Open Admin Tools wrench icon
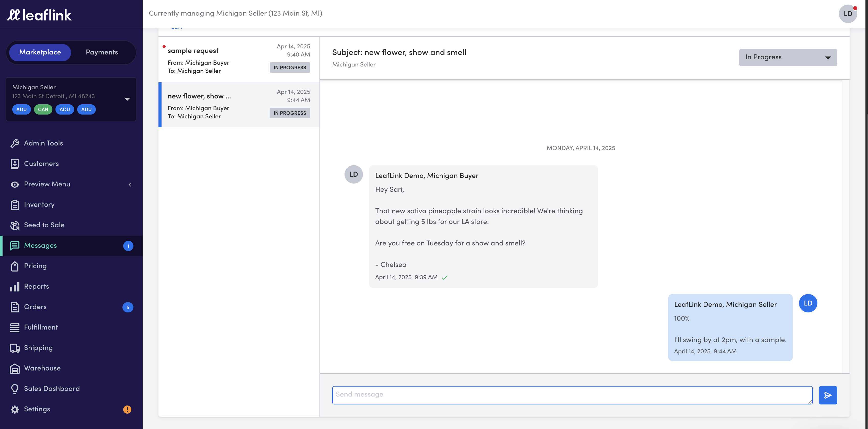 click(15, 144)
